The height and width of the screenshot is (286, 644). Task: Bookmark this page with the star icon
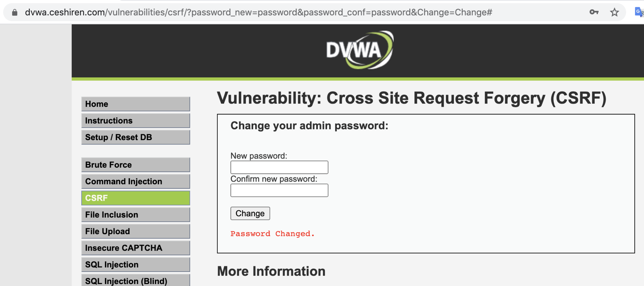coord(614,12)
